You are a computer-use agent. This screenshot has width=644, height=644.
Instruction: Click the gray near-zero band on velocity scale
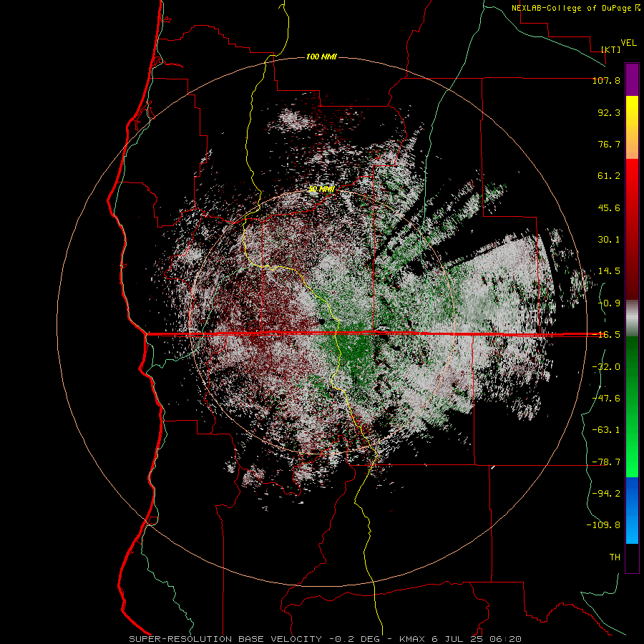pyautogui.click(x=632, y=318)
